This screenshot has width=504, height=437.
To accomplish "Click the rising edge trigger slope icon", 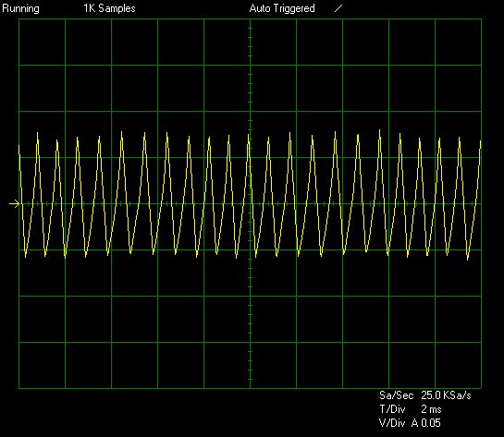I will click(x=338, y=8).
